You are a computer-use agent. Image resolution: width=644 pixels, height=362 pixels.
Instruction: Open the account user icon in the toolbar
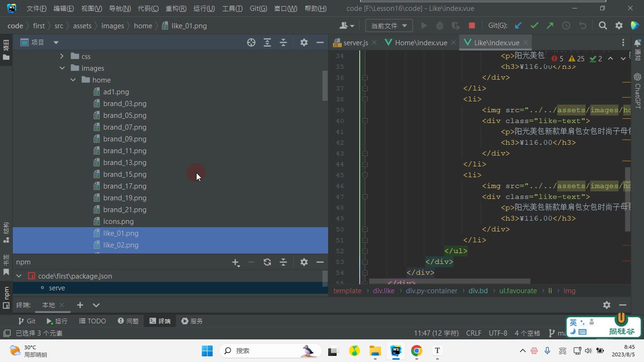coord(347,26)
